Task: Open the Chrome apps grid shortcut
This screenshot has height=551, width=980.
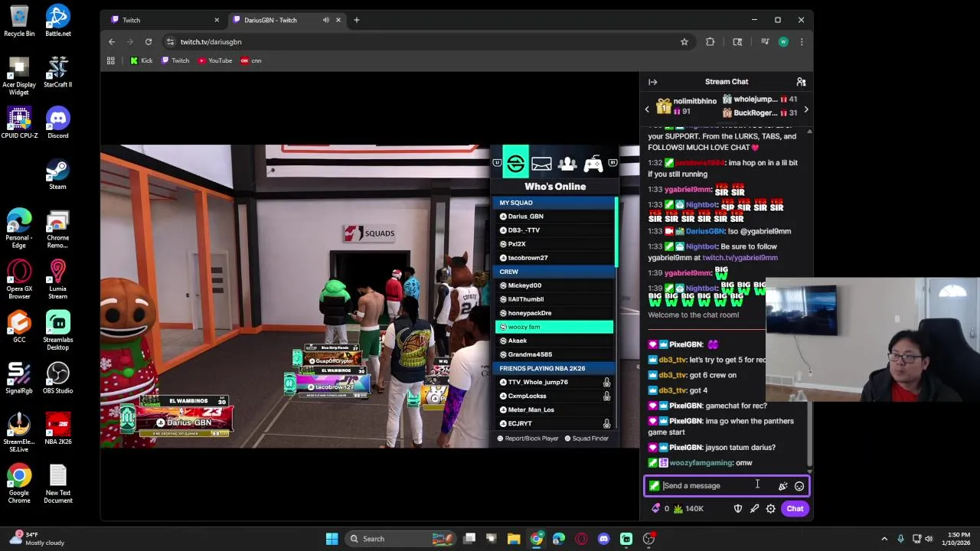Action: coord(110,60)
